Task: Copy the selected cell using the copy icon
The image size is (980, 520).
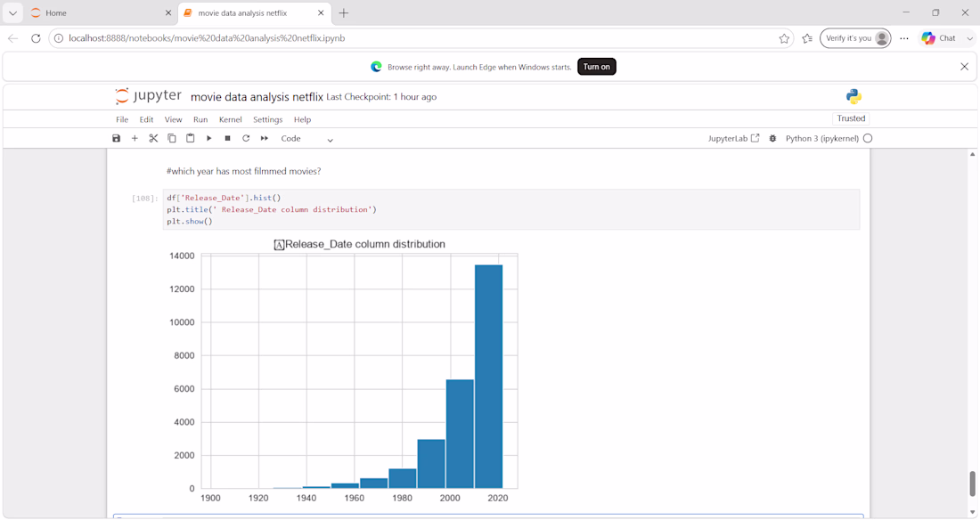Action: pyautogui.click(x=172, y=138)
